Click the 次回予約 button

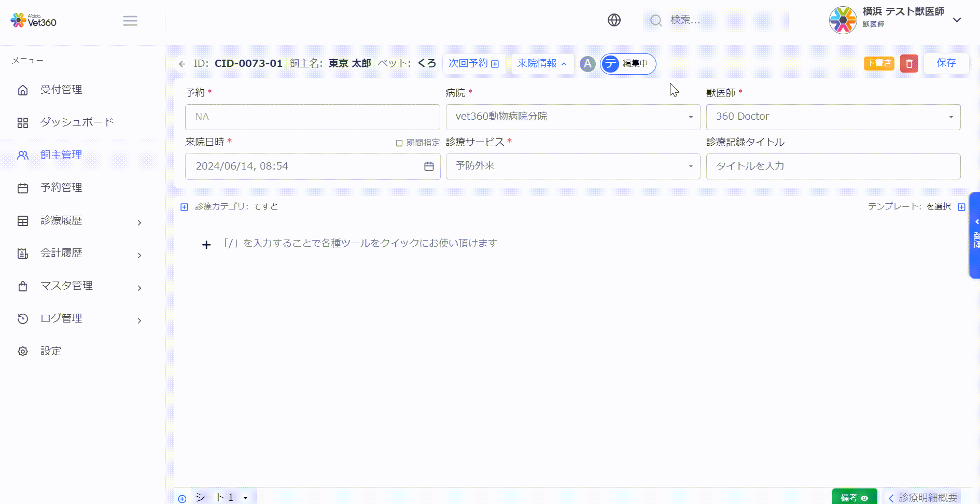(473, 64)
